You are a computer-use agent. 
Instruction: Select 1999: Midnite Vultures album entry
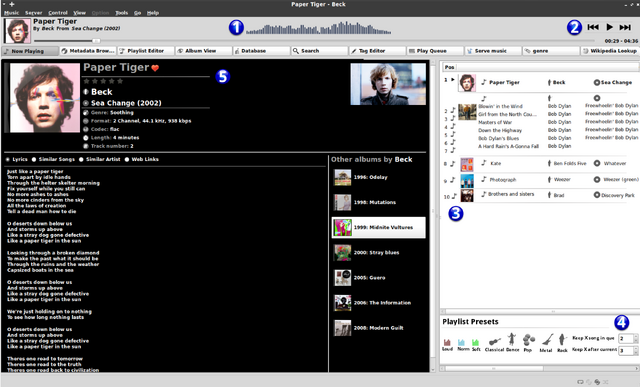click(379, 227)
